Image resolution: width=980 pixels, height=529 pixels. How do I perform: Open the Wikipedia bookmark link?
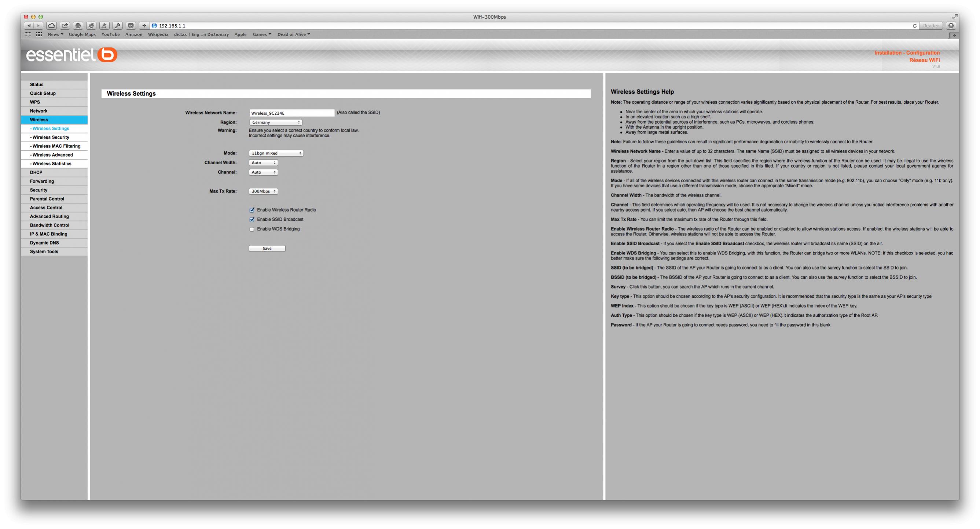click(158, 34)
